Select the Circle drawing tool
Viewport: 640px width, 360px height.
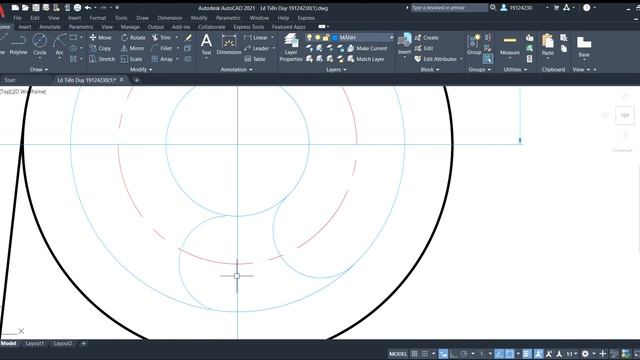[40, 45]
